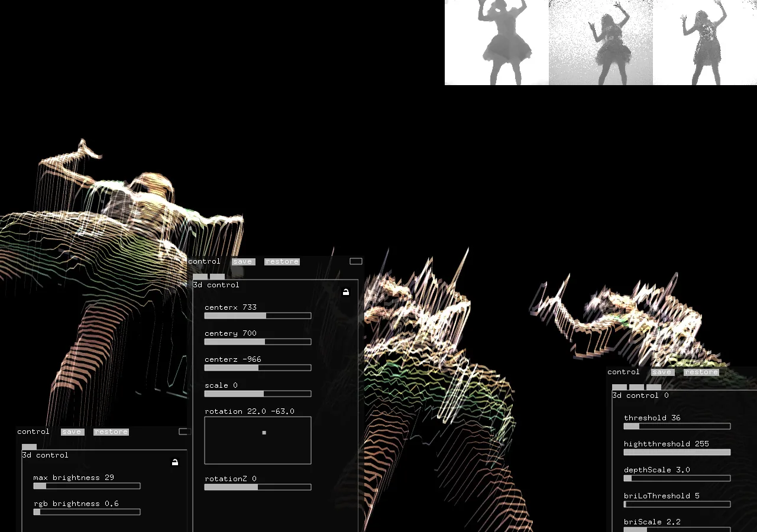
Task: Click the depthScale slider bar
Action: [677, 478]
